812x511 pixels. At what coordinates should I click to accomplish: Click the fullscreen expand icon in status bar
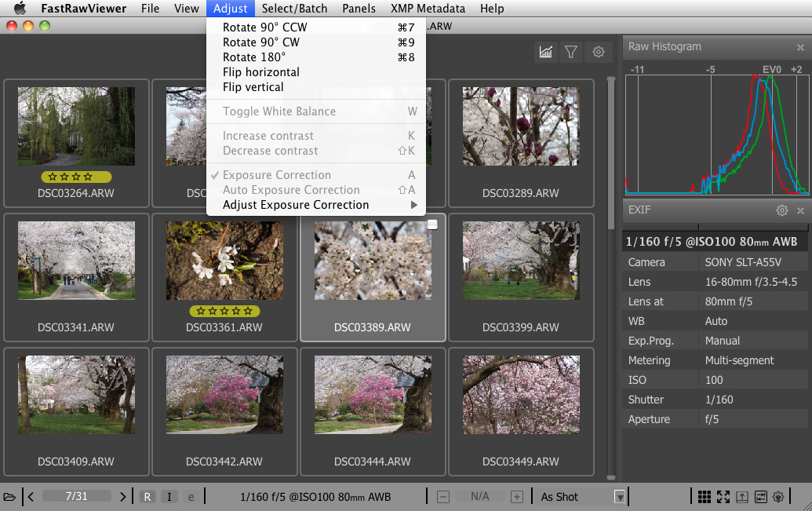723,497
